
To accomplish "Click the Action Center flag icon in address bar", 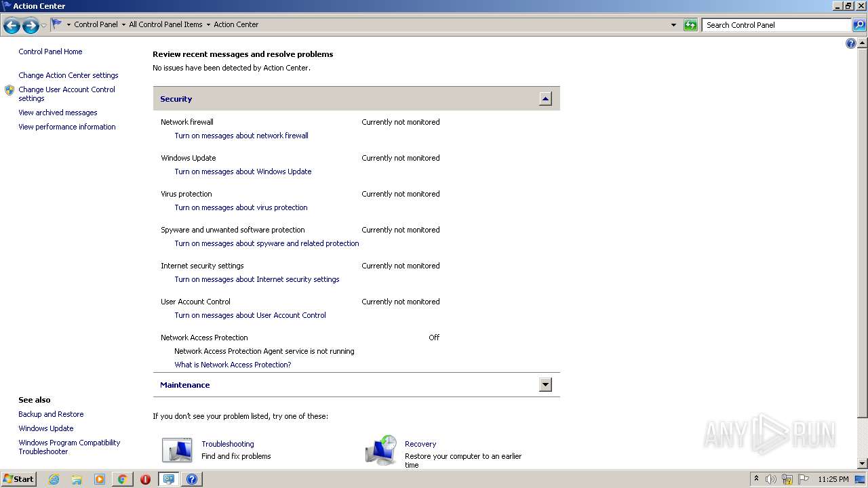I will coord(57,24).
